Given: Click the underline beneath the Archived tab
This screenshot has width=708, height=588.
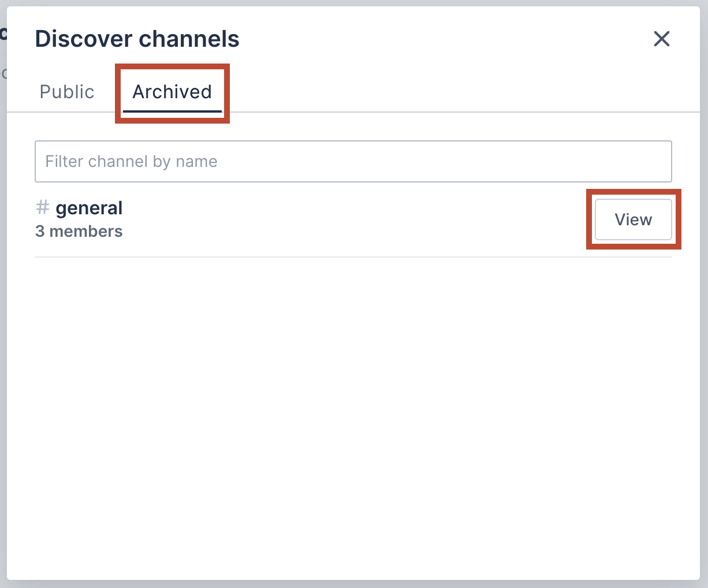Looking at the screenshot, I should (172, 110).
